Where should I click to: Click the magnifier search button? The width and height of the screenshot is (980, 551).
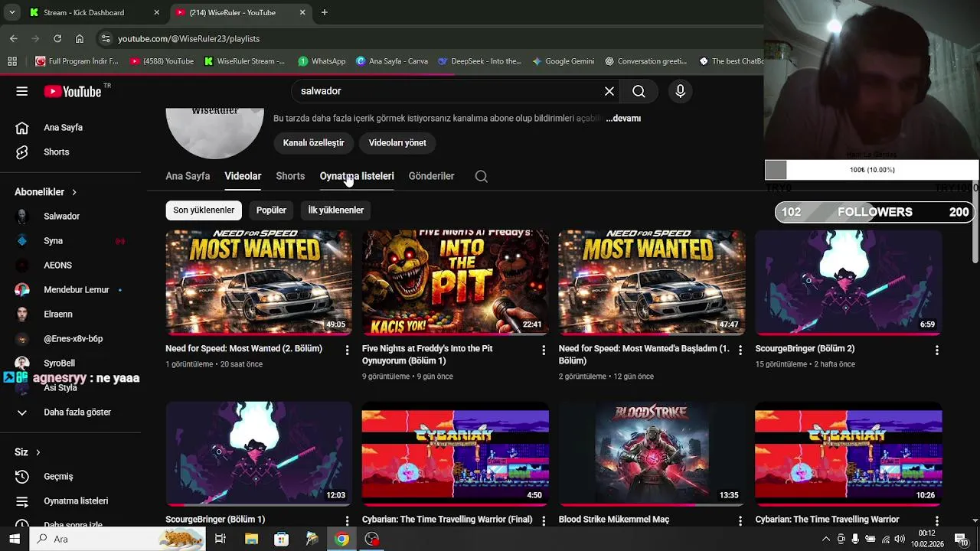click(x=639, y=91)
